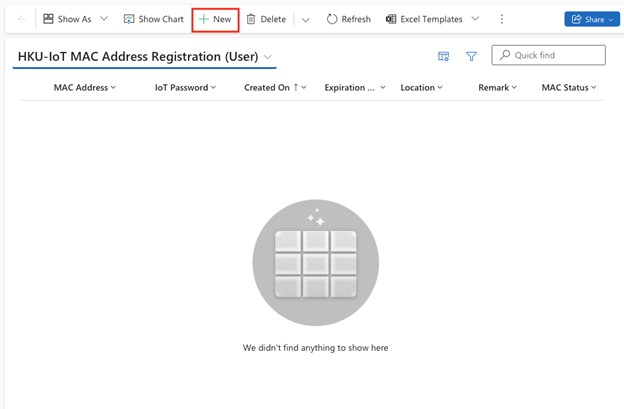Click the Delete trash button
This screenshot has width=624, height=409.
point(266,19)
